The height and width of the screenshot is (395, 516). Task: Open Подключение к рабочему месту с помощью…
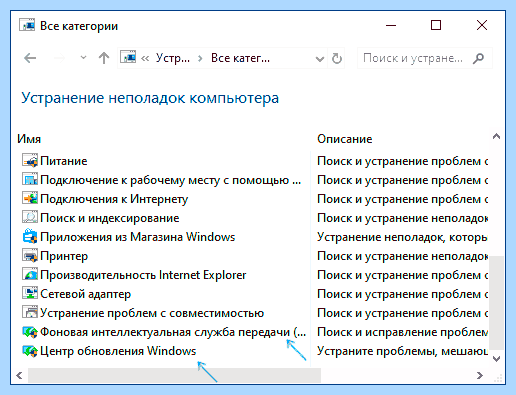pyautogui.click(x=171, y=180)
